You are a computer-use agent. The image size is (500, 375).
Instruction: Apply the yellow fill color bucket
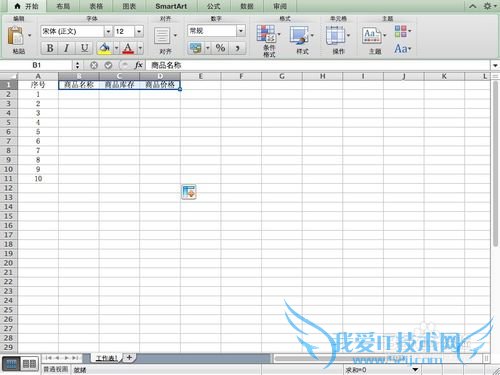tap(105, 48)
